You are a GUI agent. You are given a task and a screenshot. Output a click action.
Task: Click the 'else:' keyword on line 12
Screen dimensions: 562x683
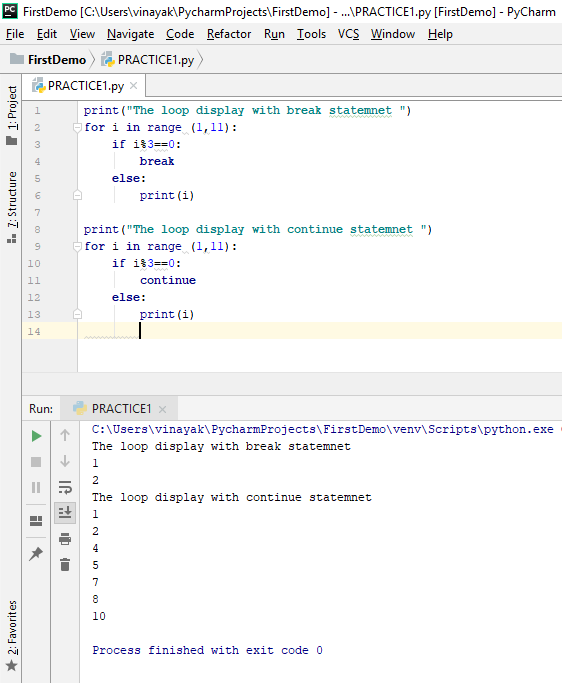click(129, 298)
